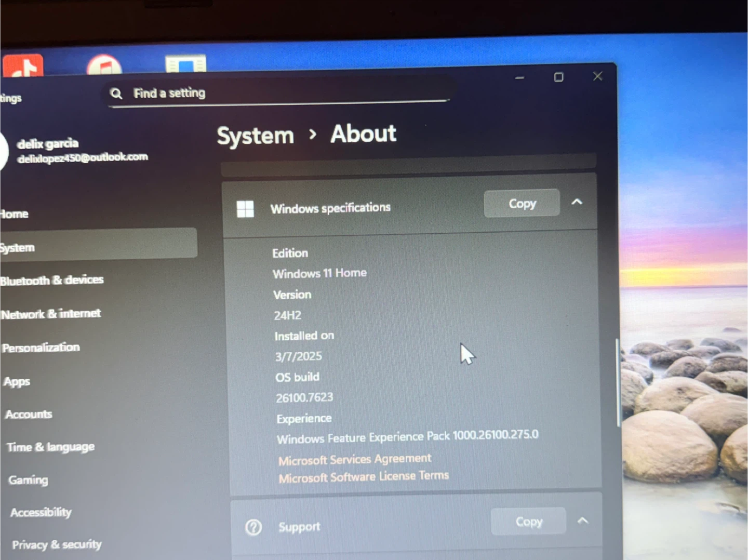This screenshot has height=560, width=748.
Task: Open Microsoft Software License Terms link
Action: [364, 477]
